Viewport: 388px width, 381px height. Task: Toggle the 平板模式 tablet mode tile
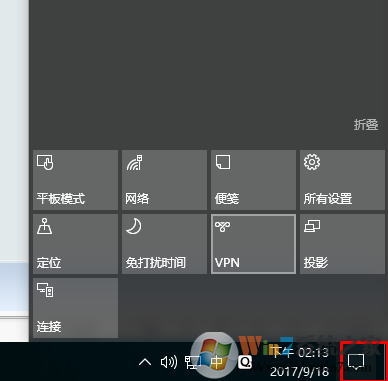pos(75,180)
